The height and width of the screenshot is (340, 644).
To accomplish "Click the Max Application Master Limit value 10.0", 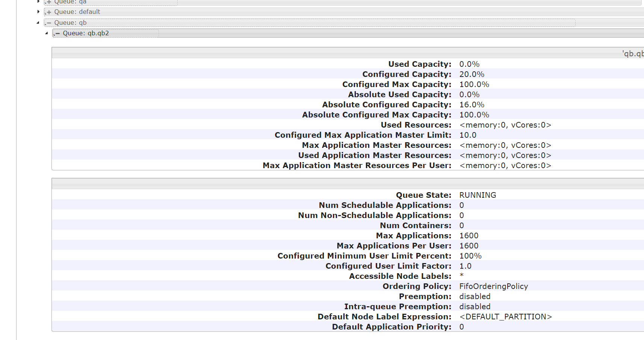I will (x=468, y=135).
